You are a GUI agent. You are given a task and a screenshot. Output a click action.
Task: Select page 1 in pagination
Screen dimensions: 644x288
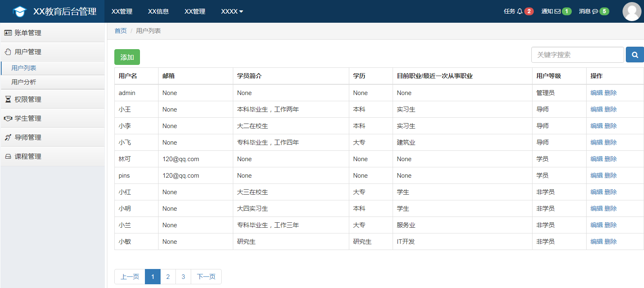(x=153, y=276)
